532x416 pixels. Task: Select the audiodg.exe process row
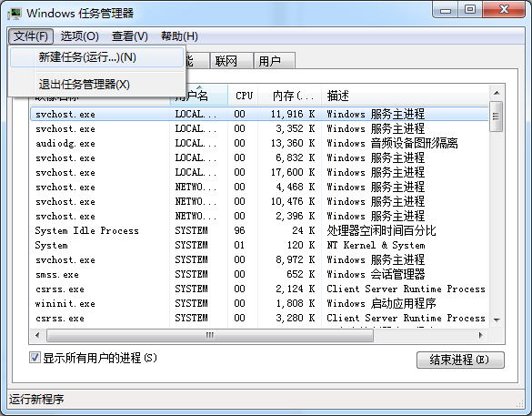point(259,143)
